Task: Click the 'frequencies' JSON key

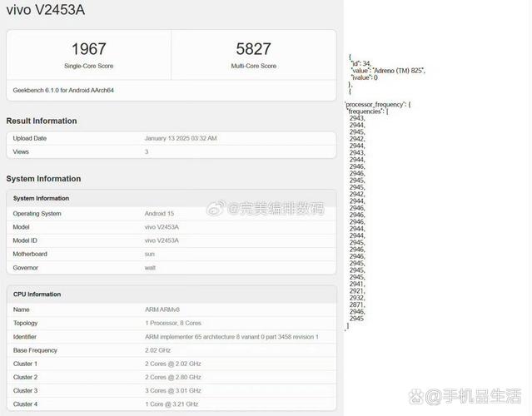Action: [x=365, y=111]
